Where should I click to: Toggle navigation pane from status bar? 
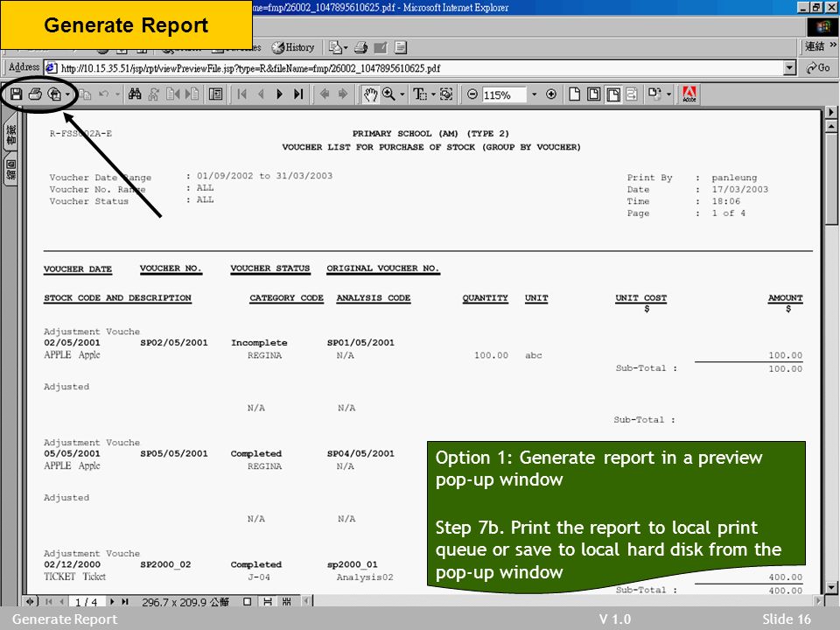click(x=31, y=602)
